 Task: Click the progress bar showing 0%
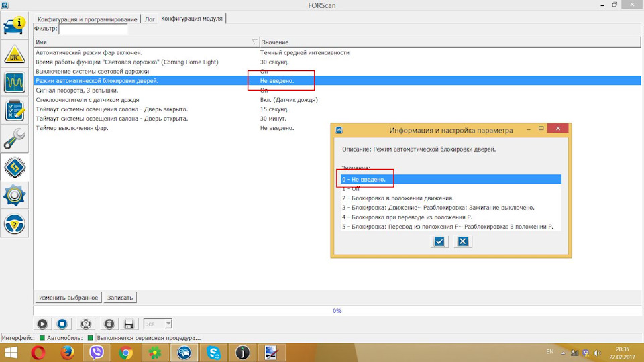(337, 310)
